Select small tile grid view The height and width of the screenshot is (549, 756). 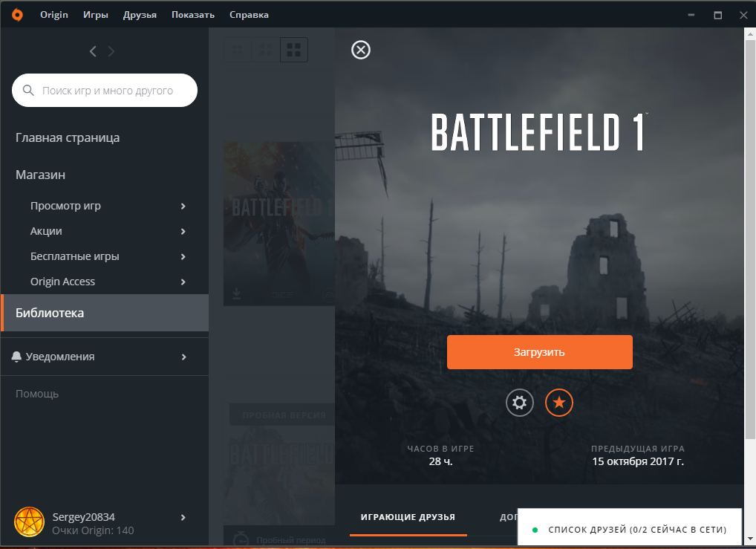click(x=238, y=50)
